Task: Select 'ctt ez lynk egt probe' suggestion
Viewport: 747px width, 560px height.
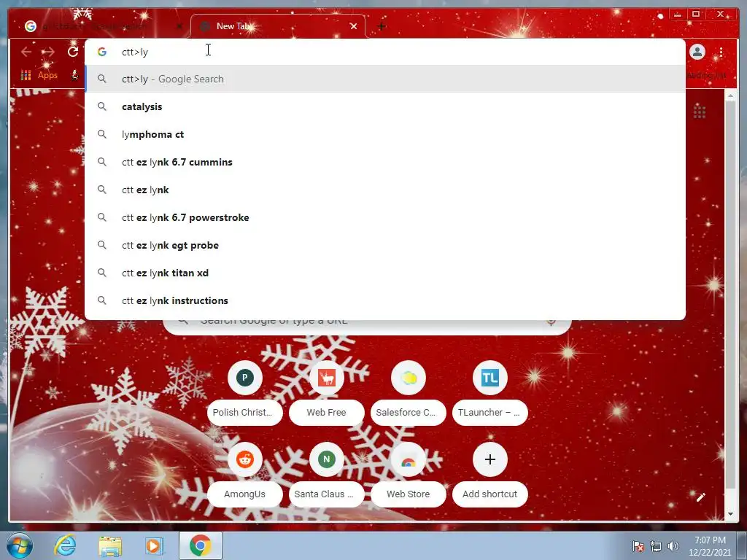Action: 385,245
